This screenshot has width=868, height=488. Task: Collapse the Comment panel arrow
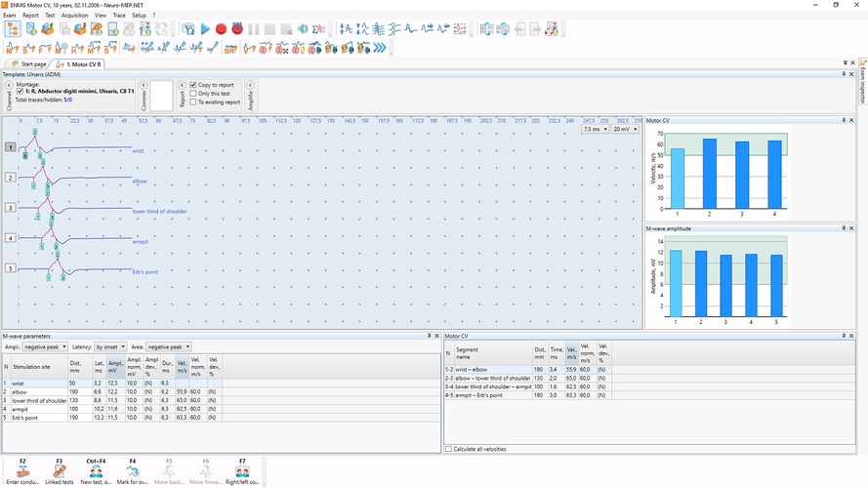tap(143, 85)
